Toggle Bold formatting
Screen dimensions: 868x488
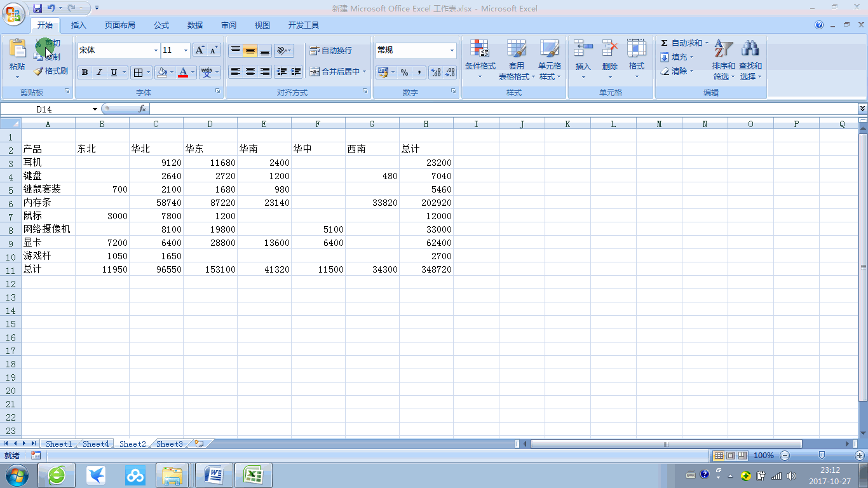(85, 72)
